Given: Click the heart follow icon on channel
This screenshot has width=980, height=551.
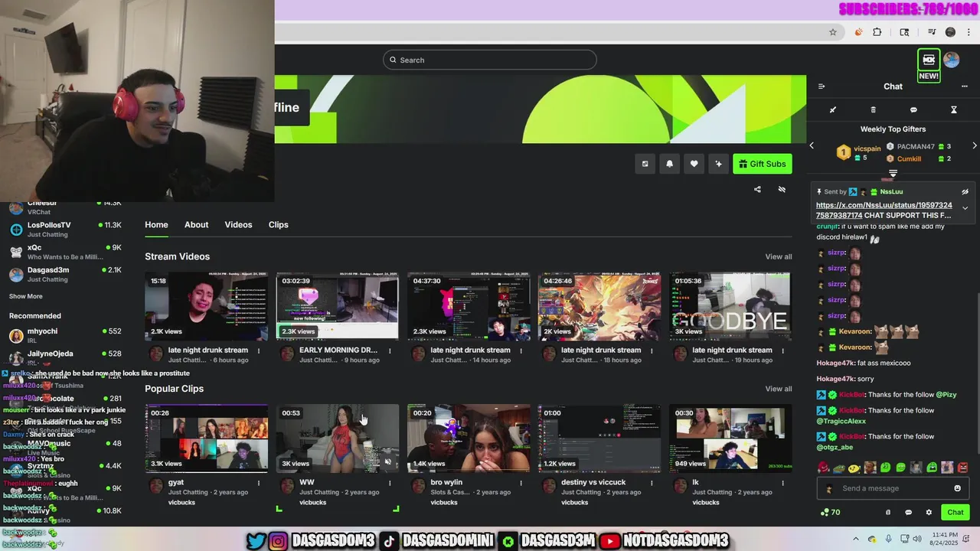Looking at the screenshot, I should click(x=694, y=164).
